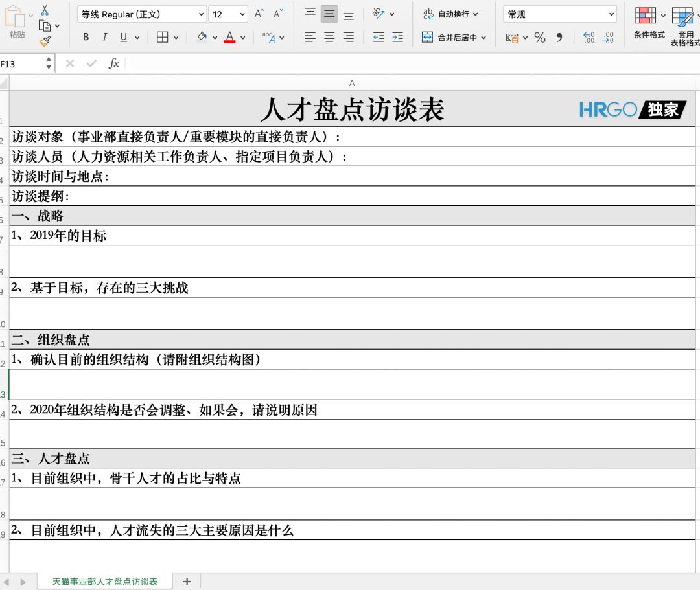
Task: Add new sheet with plus button
Action: pyautogui.click(x=187, y=582)
